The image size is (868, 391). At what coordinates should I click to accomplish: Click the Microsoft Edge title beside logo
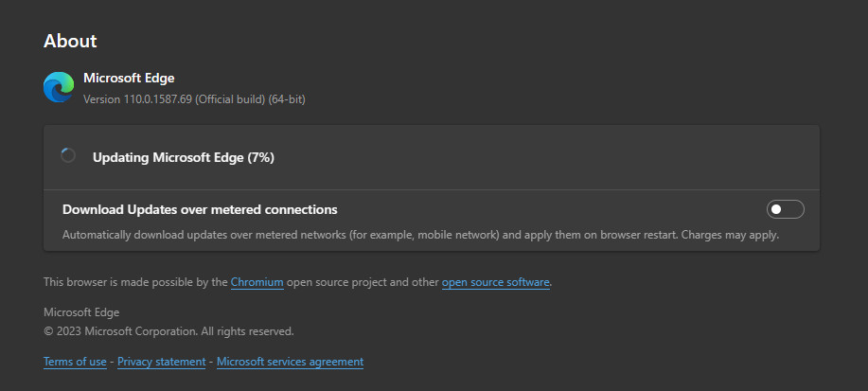point(129,78)
